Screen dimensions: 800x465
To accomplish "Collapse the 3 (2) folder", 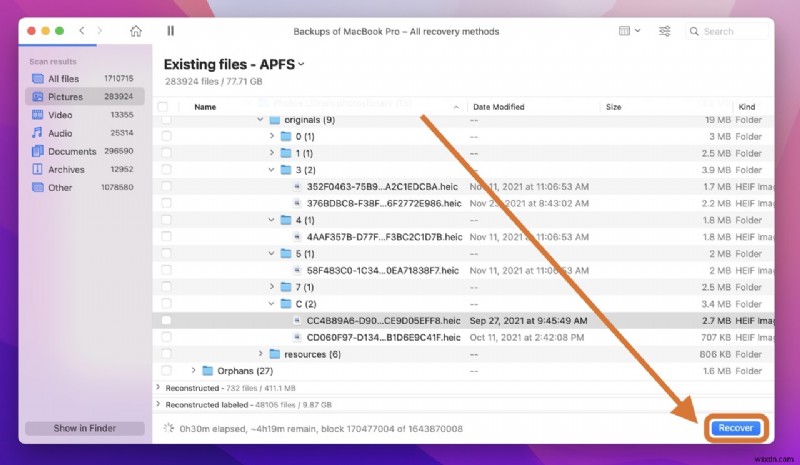I will pyautogui.click(x=272, y=170).
